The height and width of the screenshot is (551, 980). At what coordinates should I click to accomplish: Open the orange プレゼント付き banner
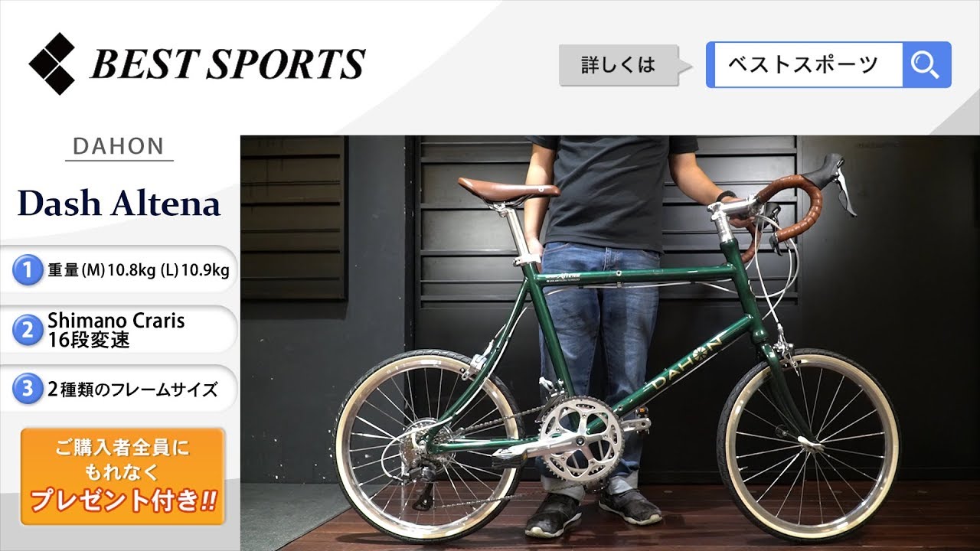[x=122, y=477]
